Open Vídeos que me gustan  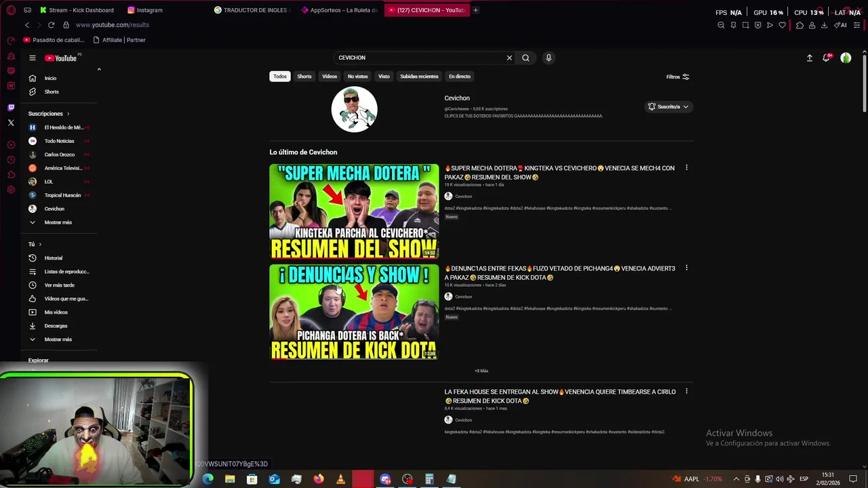(59, 298)
